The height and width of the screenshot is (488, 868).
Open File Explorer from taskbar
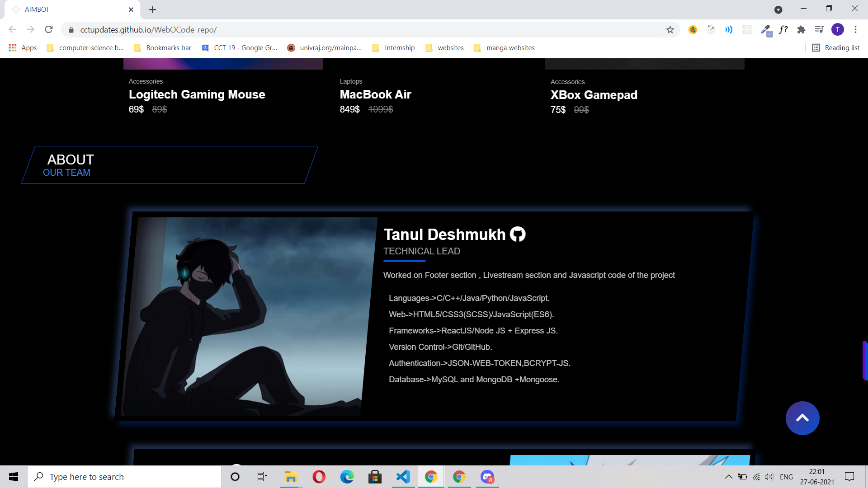click(291, 477)
